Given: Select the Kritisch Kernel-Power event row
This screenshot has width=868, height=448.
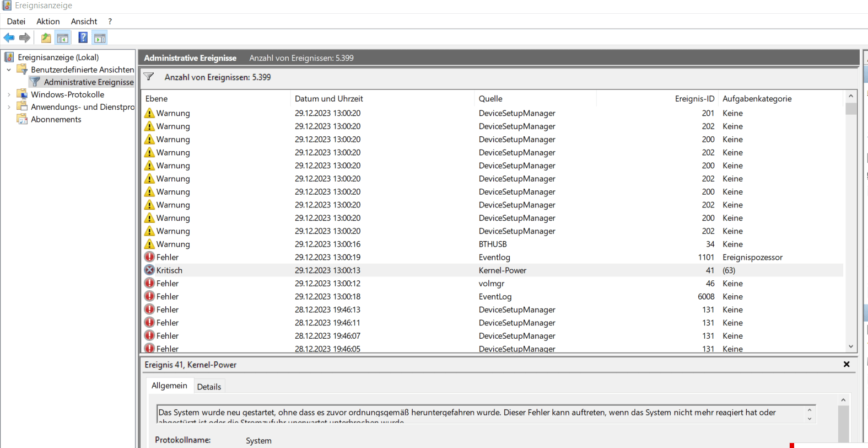Looking at the screenshot, I should click(x=492, y=270).
